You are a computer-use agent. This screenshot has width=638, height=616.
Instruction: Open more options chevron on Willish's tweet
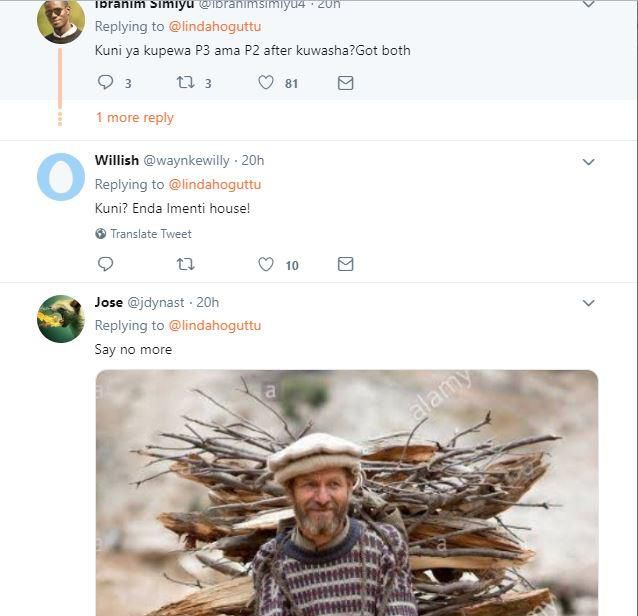588,162
